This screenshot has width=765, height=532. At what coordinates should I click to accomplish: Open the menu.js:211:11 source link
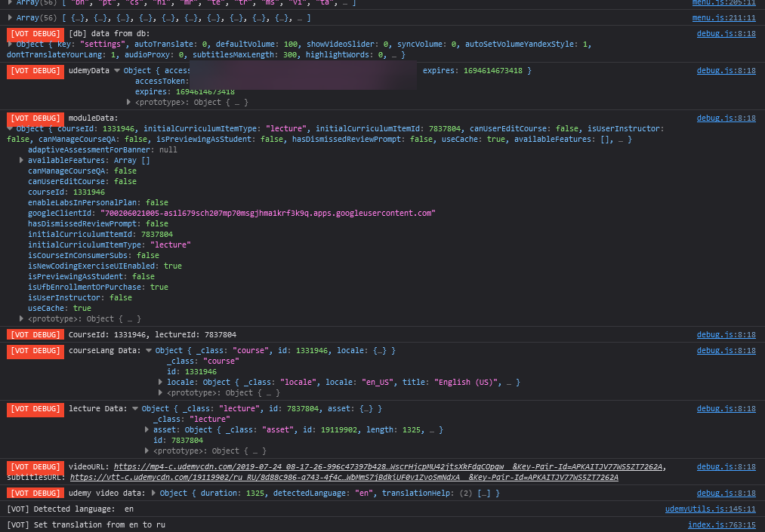(725, 17)
